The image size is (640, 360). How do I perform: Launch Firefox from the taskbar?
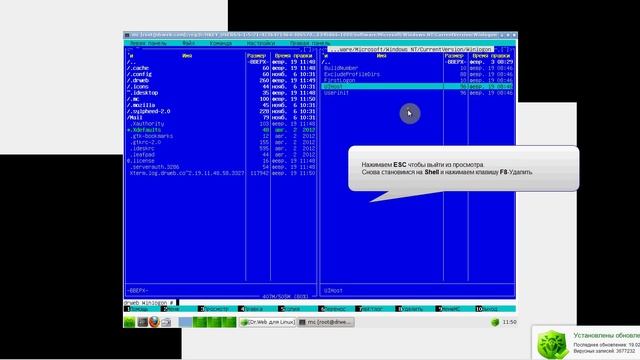tap(154, 322)
